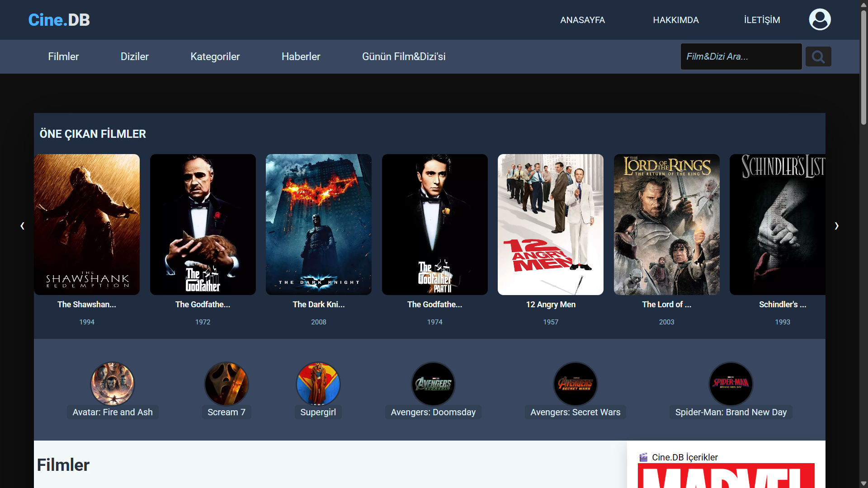The height and width of the screenshot is (488, 868).
Task: Navigate to HAKKIMDA page
Action: pos(675,20)
